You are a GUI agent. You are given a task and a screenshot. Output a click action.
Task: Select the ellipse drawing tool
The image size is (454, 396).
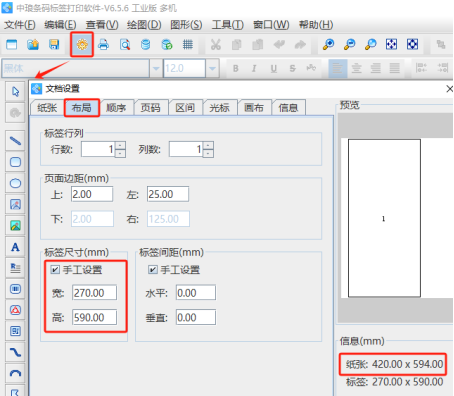coord(15,183)
